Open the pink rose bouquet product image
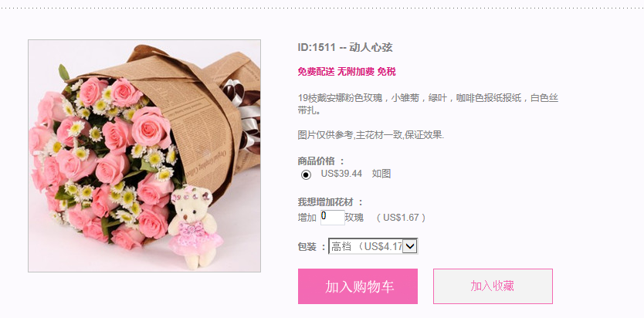This screenshot has width=644, height=318. (144, 156)
